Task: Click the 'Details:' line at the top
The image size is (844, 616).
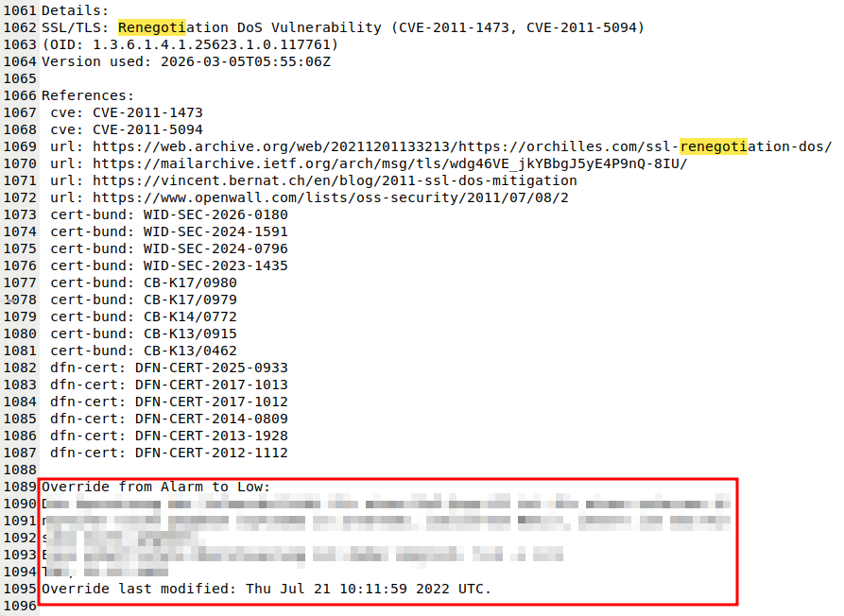Action: point(75,10)
